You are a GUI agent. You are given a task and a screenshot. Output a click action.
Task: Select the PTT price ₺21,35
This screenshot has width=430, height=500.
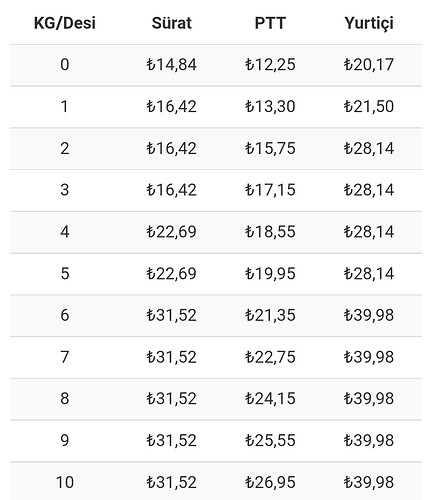coord(270,315)
